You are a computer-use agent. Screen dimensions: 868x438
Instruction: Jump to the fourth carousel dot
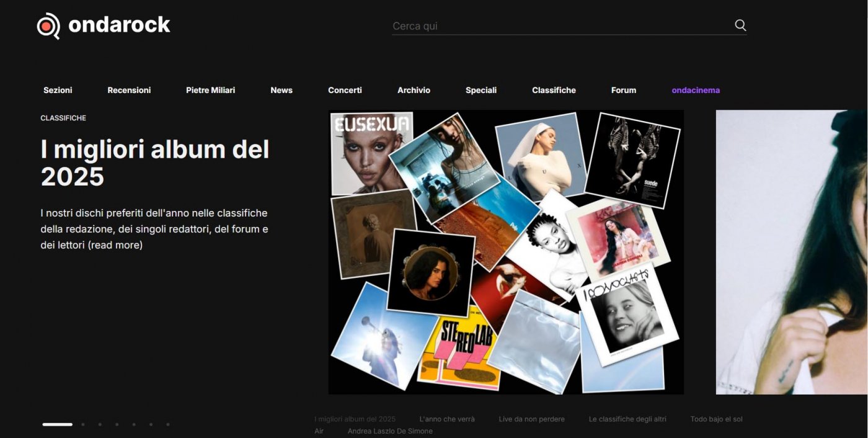(117, 424)
